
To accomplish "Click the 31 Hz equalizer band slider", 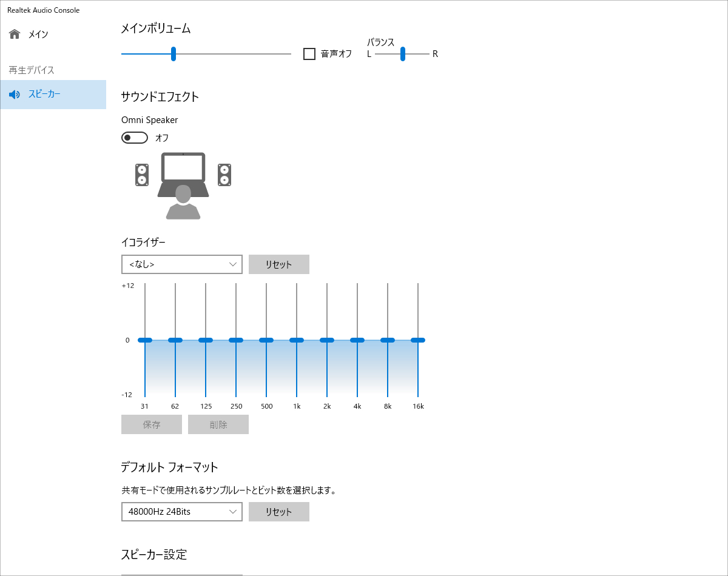I will (145, 340).
